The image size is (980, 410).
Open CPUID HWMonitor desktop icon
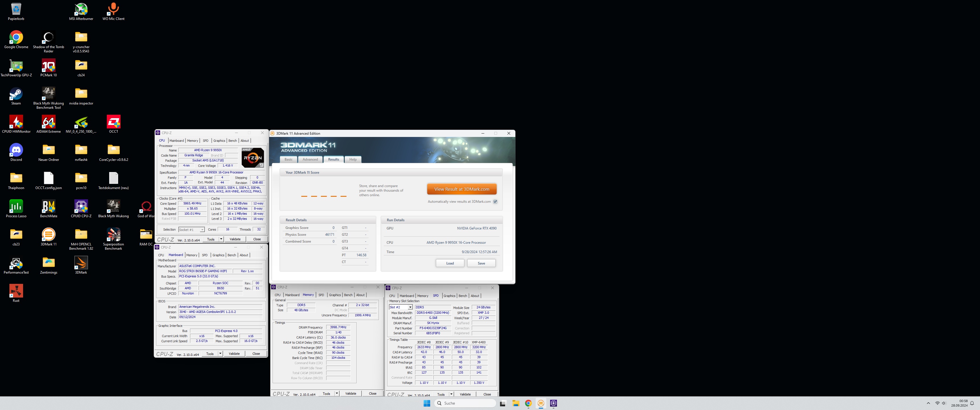(x=16, y=124)
